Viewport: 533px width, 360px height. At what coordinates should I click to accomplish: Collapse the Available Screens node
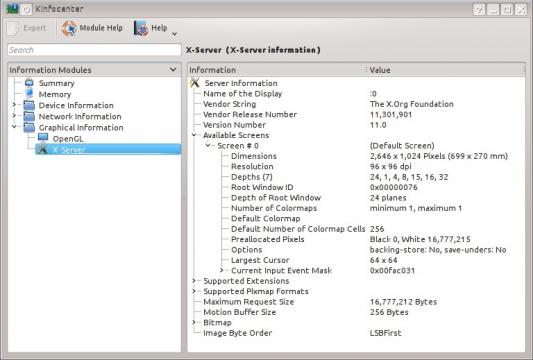[x=194, y=135]
